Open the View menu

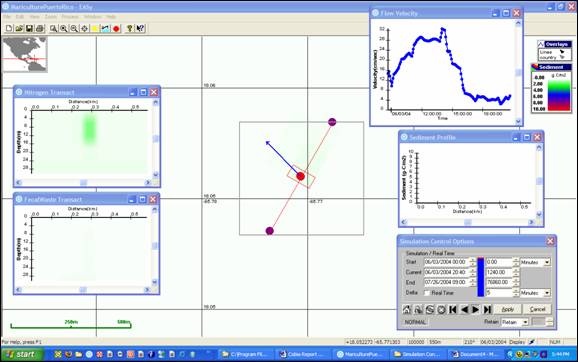34,17
